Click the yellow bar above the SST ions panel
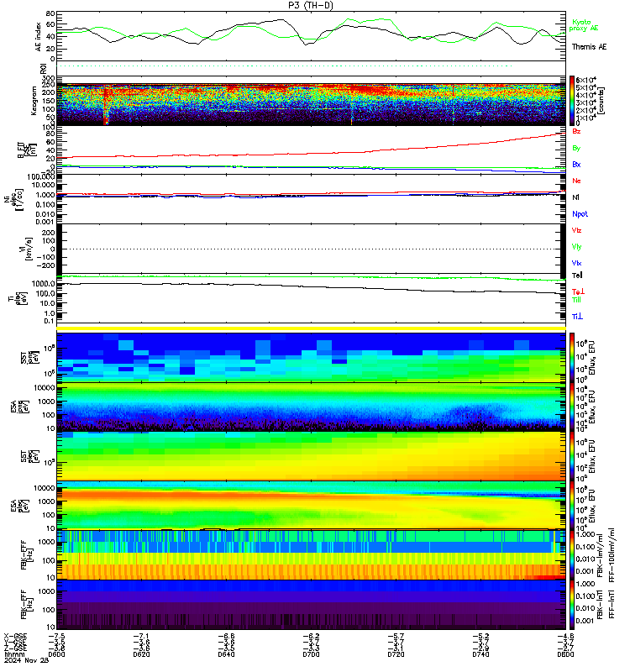 311,328
